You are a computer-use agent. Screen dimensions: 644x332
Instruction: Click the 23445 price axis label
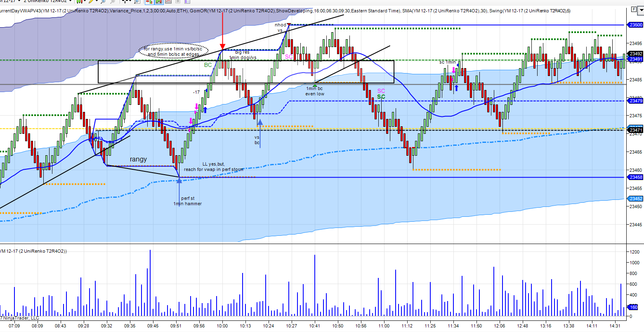coord(636,225)
